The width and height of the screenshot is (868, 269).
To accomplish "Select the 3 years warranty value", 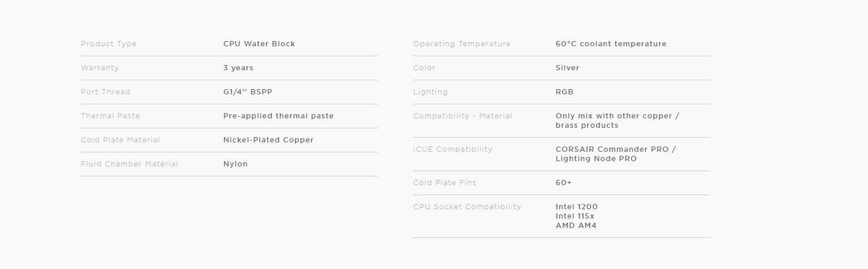I will tap(238, 68).
